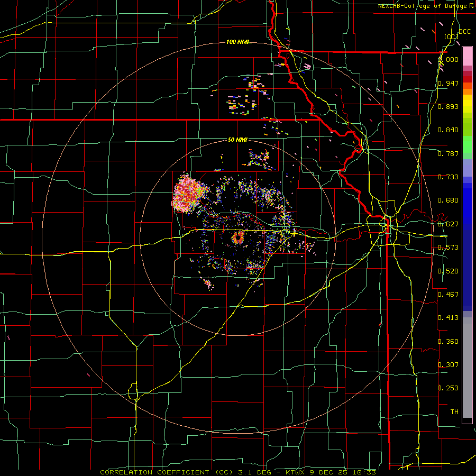
Task: Click the 0.733 color scale value
Action: (448, 177)
